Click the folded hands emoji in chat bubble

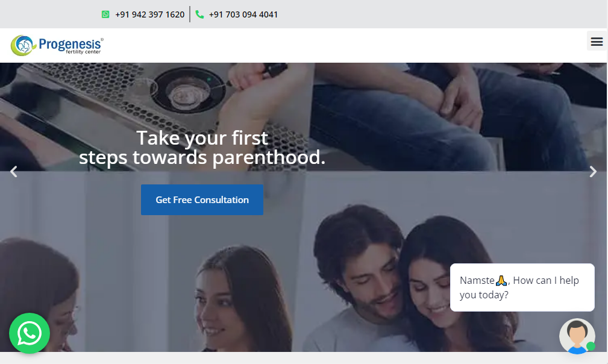[501, 280]
